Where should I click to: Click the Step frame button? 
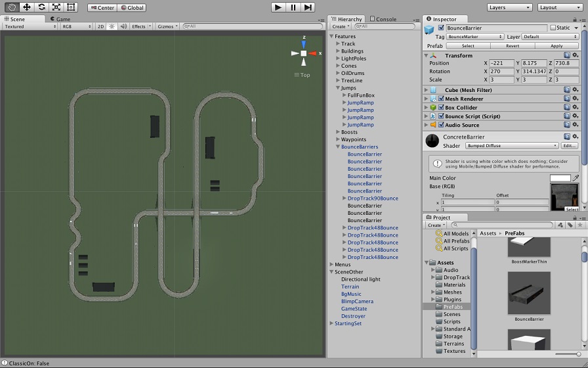point(308,7)
